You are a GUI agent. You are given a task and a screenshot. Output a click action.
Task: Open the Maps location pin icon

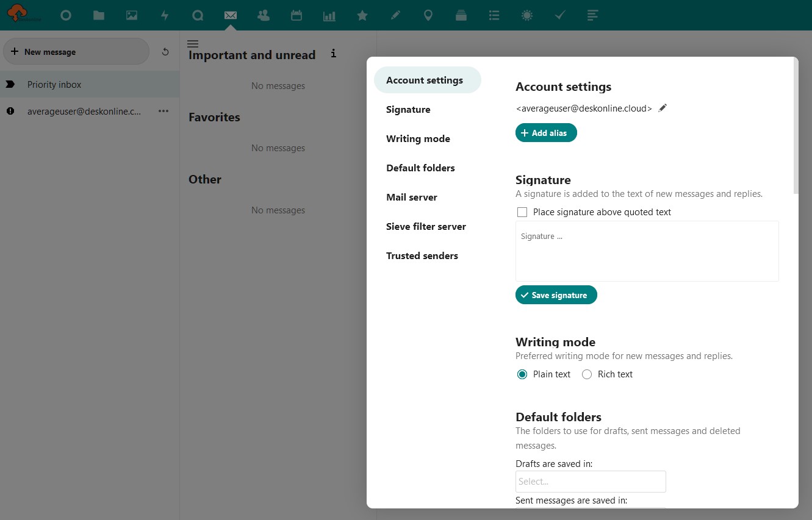pyautogui.click(x=428, y=15)
